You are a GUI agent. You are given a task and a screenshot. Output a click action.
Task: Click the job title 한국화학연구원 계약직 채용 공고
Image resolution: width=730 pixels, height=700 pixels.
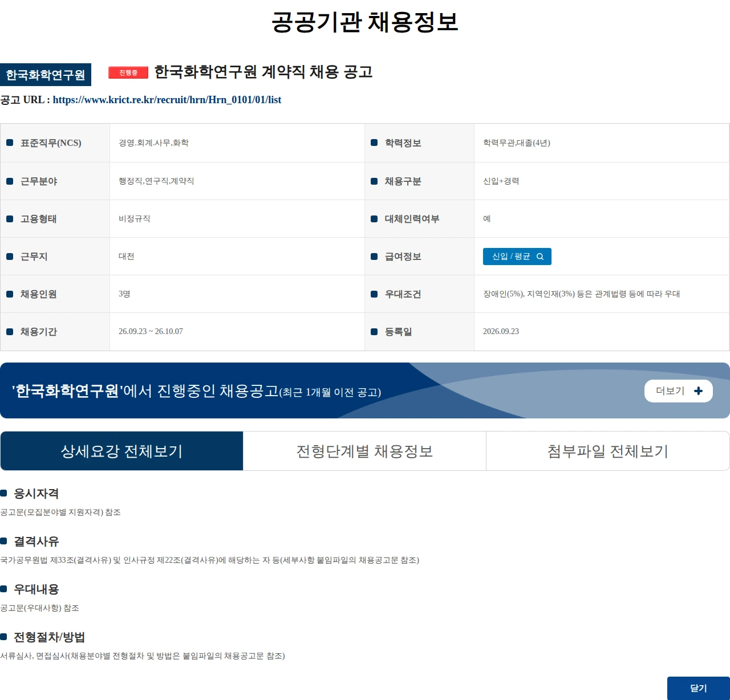[263, 72]
